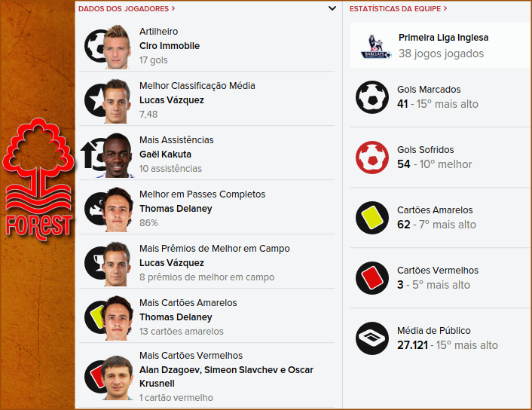The image size is (532, 410).
Task: Click the yellow card team stat icon
Action: click(x=371, y=217)
